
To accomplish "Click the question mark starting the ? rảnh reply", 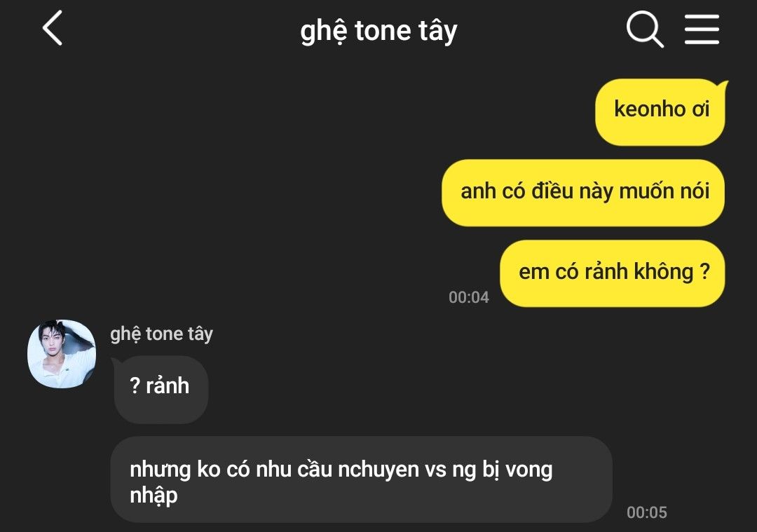I will click(x=135, y=386).
